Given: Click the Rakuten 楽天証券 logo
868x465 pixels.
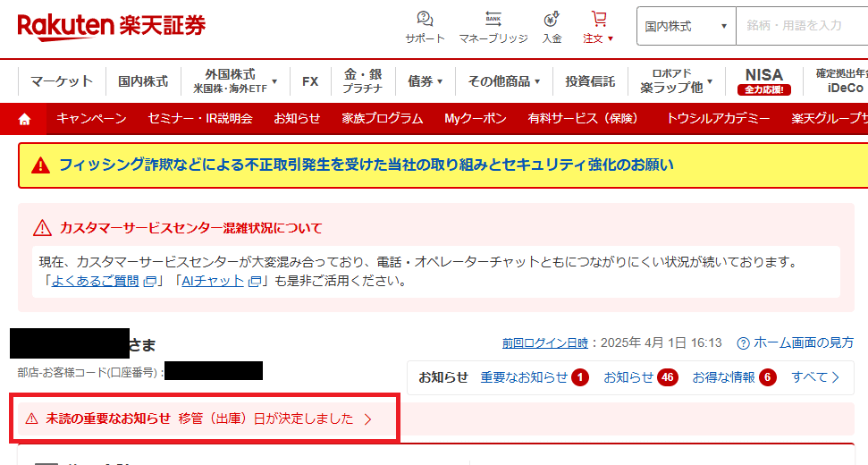Looking at the screenshot, I should pos(111,27).
